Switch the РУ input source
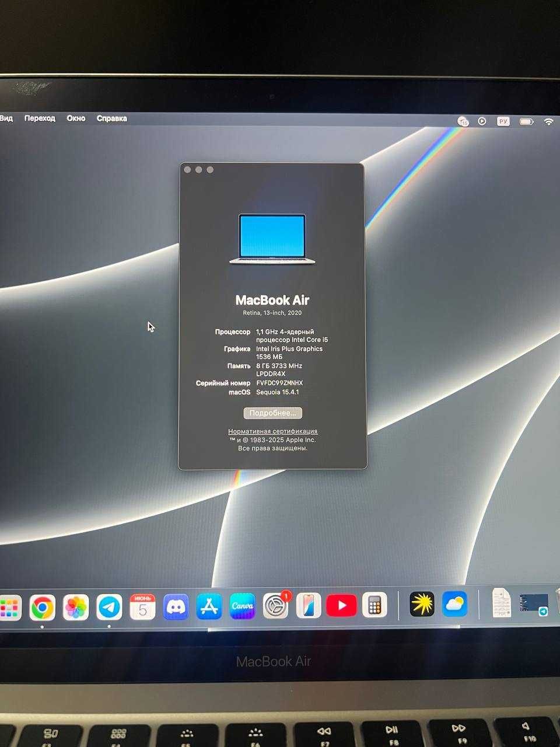The image size is (560, 747). 503,121
